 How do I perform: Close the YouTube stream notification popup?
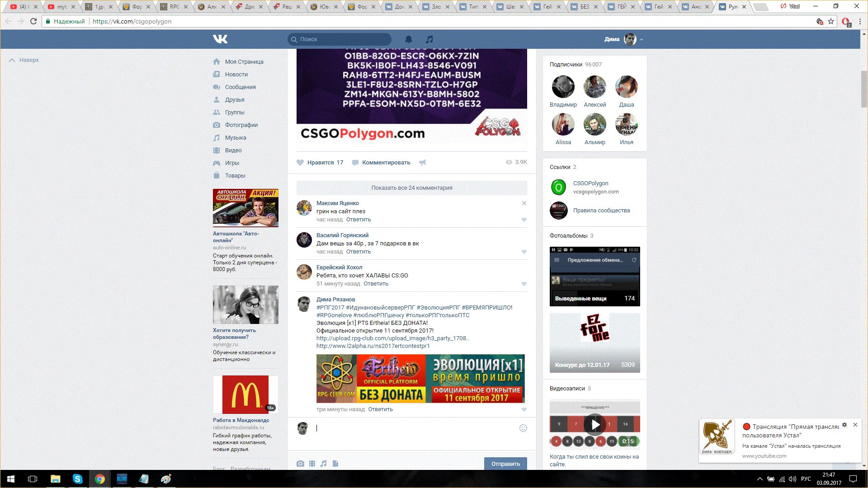[x=855, y=425]
